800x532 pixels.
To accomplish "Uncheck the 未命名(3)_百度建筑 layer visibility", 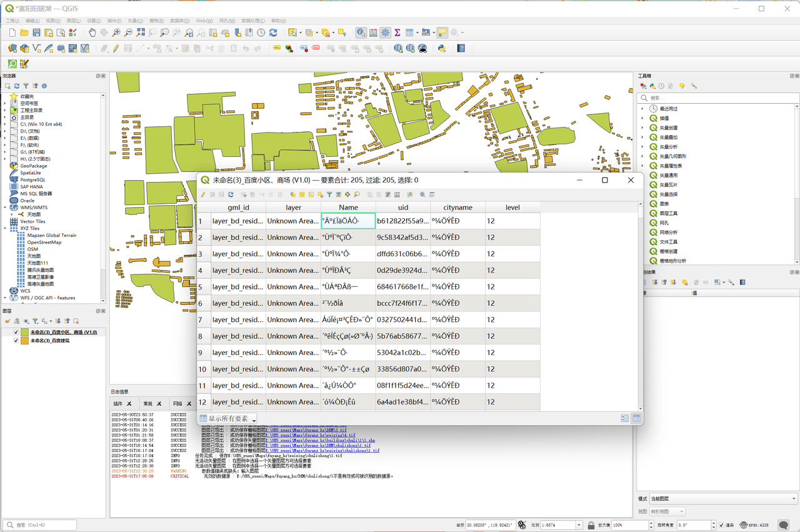I will click(16, 341).
